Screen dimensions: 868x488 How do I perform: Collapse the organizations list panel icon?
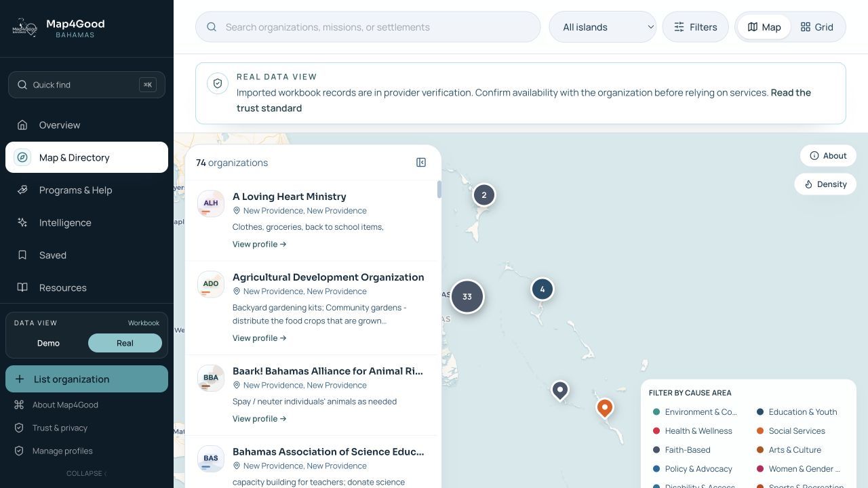(421, 163)
